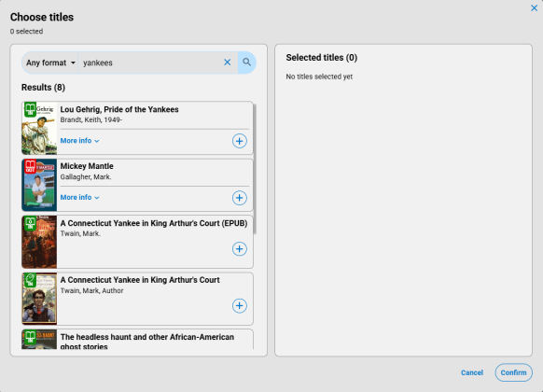Expand More info for Mickey Mantle
The height and width of the screenshot is (392, 543).
79,197
